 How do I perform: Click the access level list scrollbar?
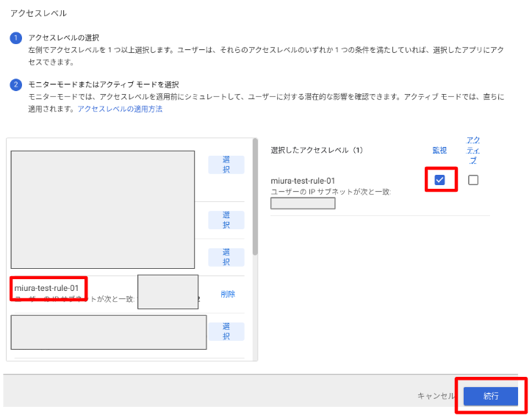tap(255, 197)
